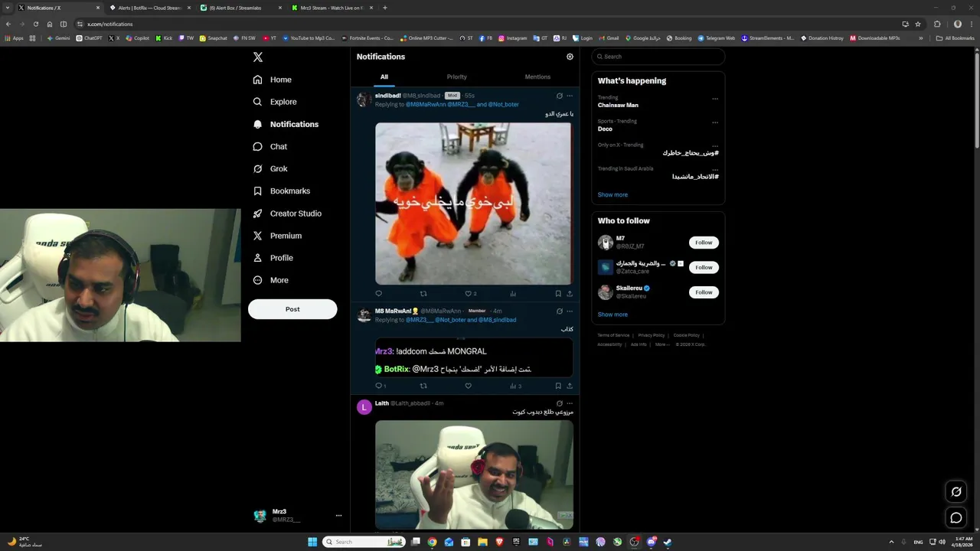980x551 pixels.
Task: Open Bookmarks in sidebar
Action: coord(282,191)
